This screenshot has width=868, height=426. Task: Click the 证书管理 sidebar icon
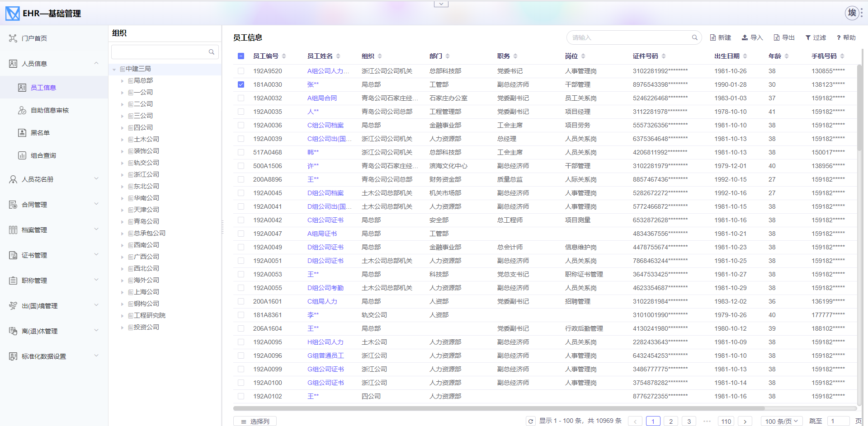point(13,255)
